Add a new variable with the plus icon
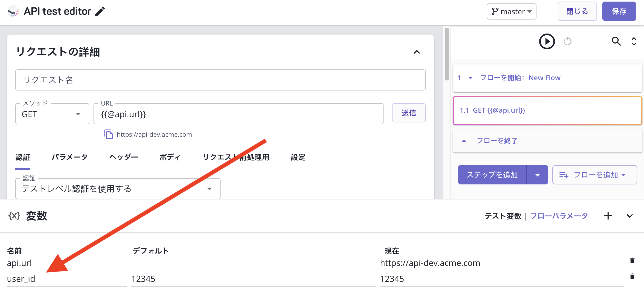Image resolution: width=644 pixels, height=305 pixels. click(608, 216)
